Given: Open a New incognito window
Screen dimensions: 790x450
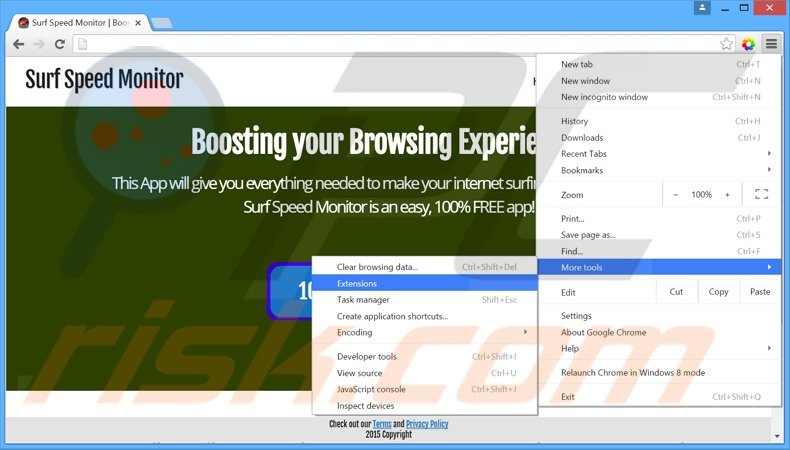Looking at the screenshot, I should 660,97.
